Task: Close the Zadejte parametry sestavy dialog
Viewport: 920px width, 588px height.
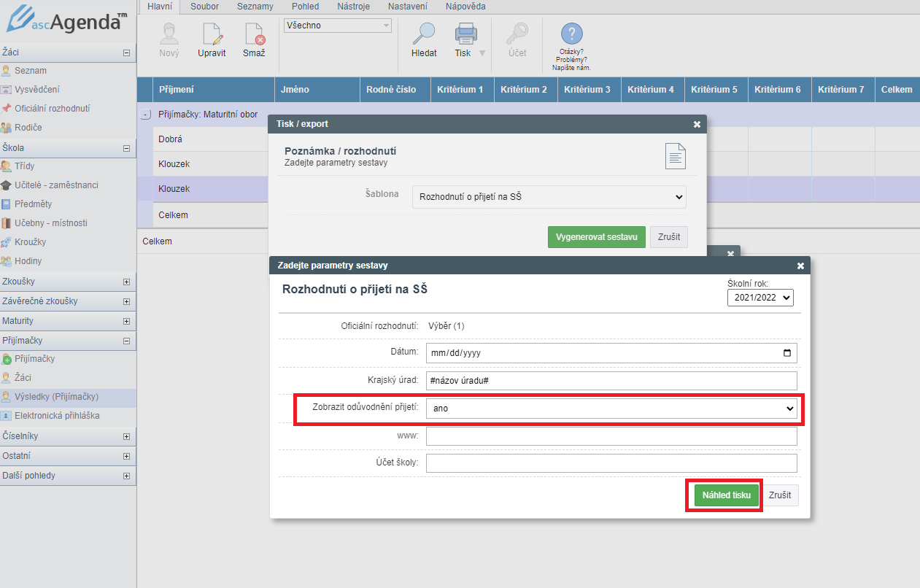Action: click(800, 266)
